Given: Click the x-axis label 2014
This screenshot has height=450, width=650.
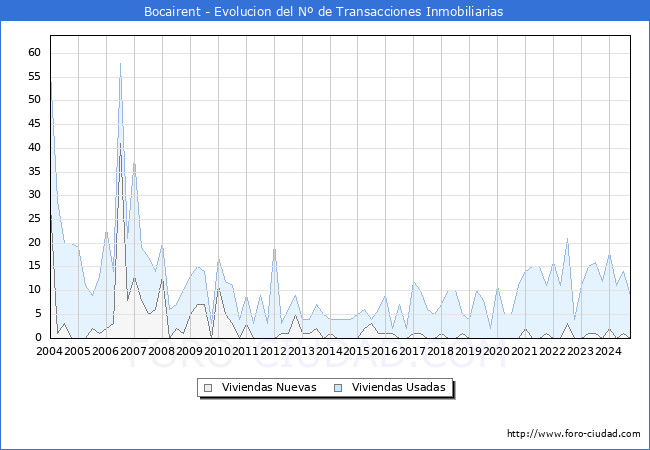Looking at the screenshot, I should pyautogui.click(x=329, y=351).
